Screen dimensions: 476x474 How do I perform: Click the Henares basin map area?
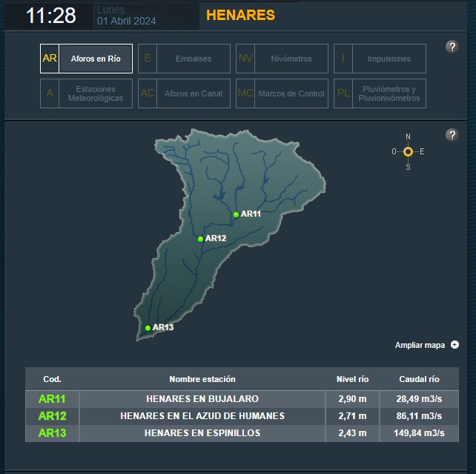coord(230,235)
